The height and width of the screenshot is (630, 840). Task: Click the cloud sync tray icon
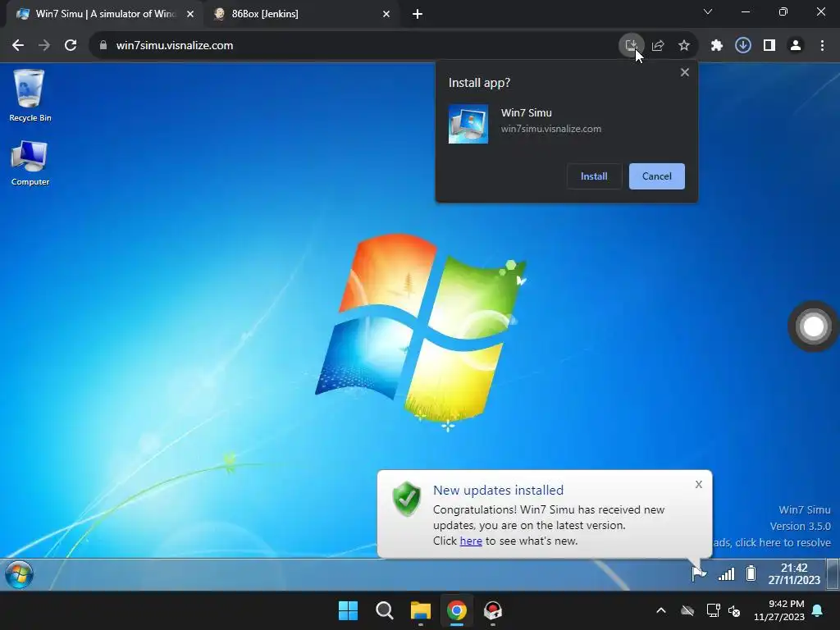coord(687,610)
